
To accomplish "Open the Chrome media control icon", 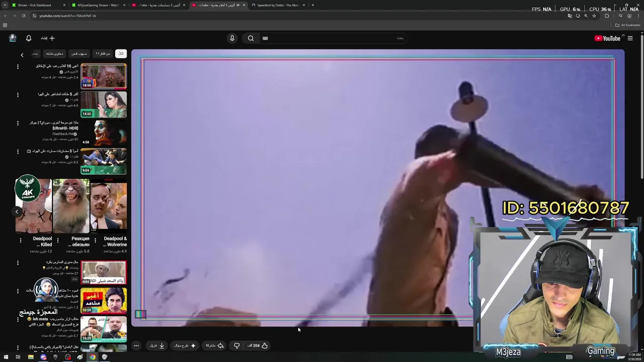I will (620, 16).
